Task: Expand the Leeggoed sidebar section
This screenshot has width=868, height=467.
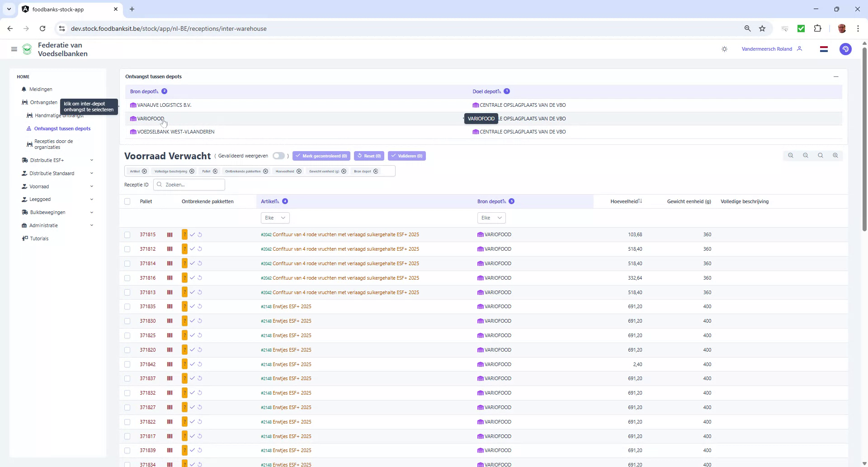Action: [40, 199]
